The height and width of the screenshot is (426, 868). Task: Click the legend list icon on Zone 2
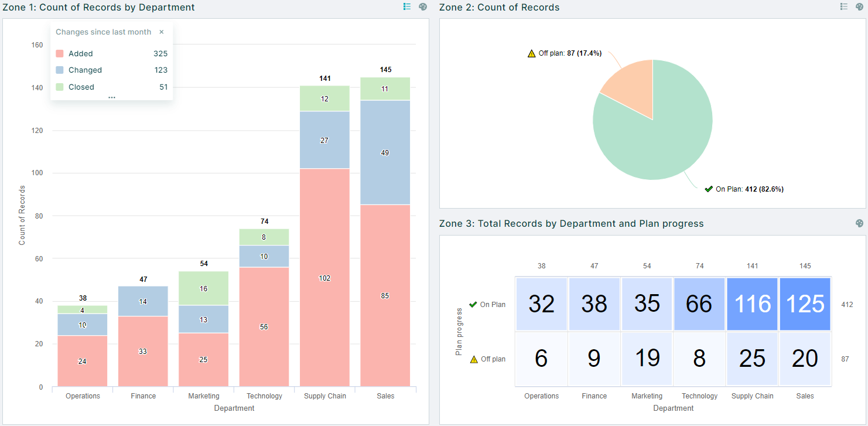pyautogui.click(x=844, y=7)
